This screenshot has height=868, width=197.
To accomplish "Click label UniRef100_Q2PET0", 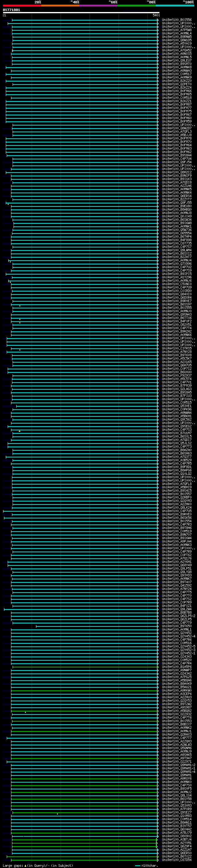I will 176,84.
